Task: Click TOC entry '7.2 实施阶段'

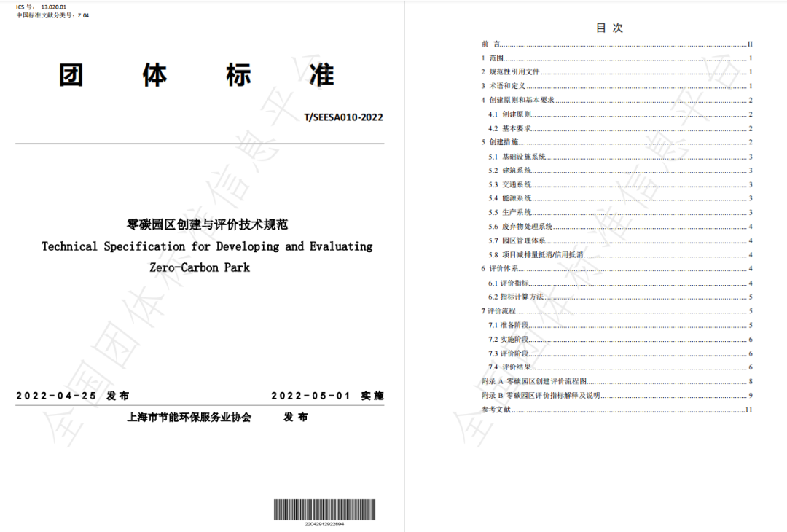Action: click(620, 340)
